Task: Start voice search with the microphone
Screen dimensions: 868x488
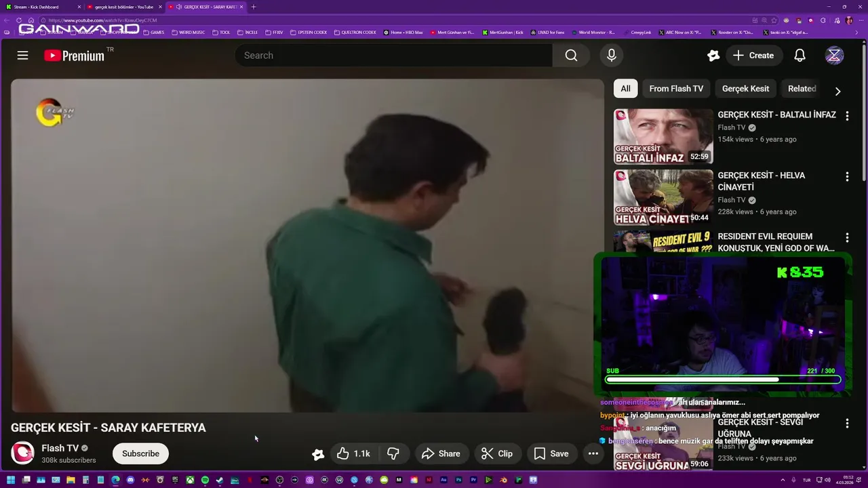Action: 612,56
